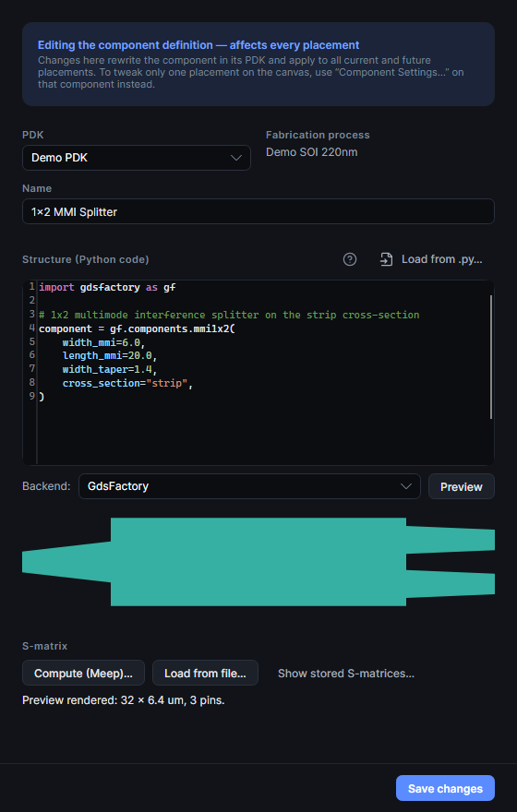Viewport: 517px width, 812px height.
Task: Click the Preview button
Action: tap(461, 486)
